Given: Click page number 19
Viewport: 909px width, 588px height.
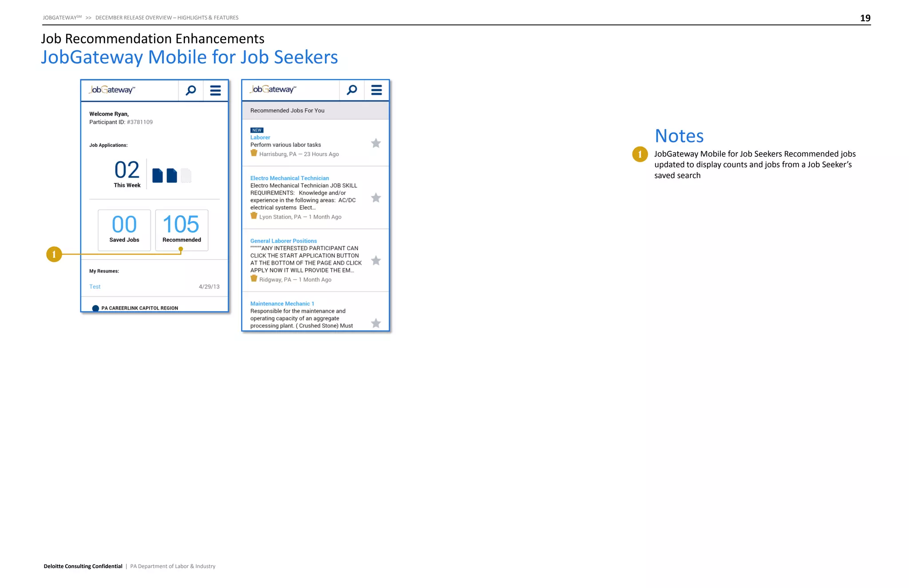Looking at the screenshot, I should coord(866,18).
